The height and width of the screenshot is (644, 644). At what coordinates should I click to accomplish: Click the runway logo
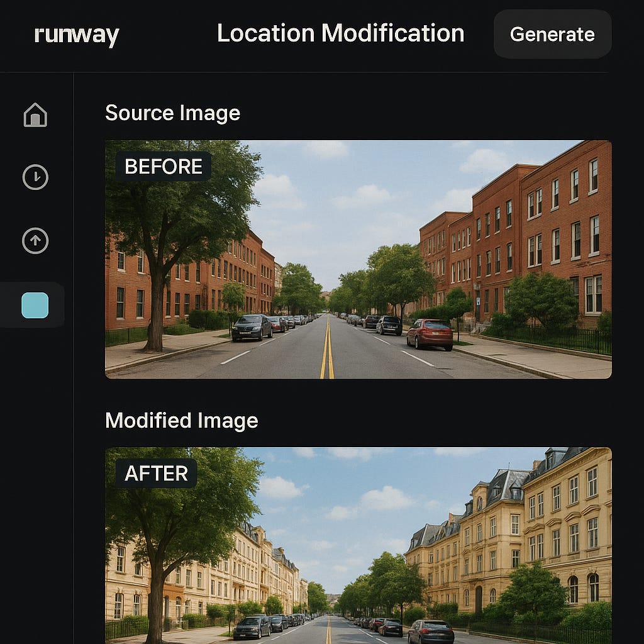click(77, 35)
